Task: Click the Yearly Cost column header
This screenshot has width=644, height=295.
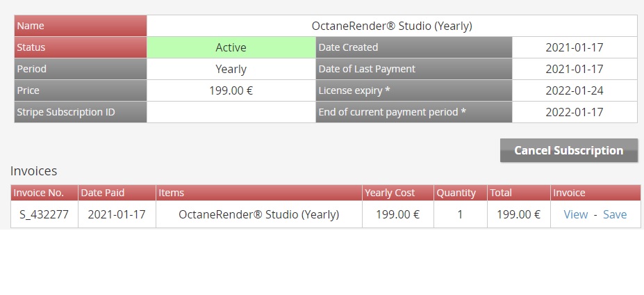Action: tap(398, 193)
